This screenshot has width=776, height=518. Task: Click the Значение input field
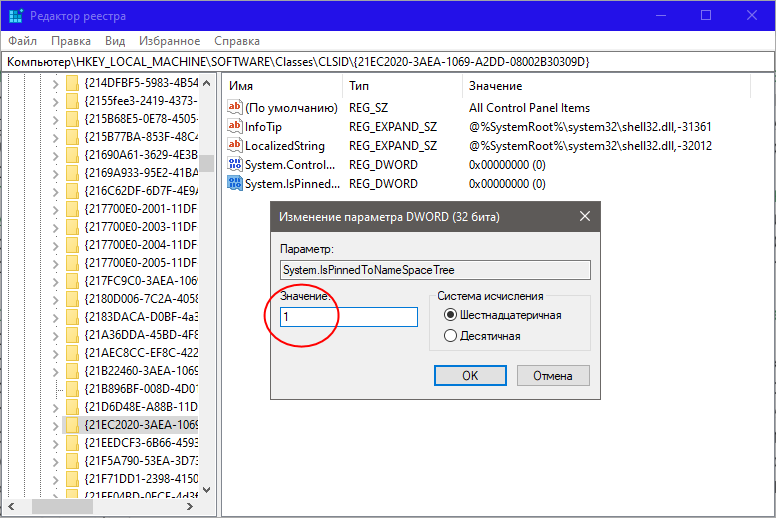coord(347,317)
